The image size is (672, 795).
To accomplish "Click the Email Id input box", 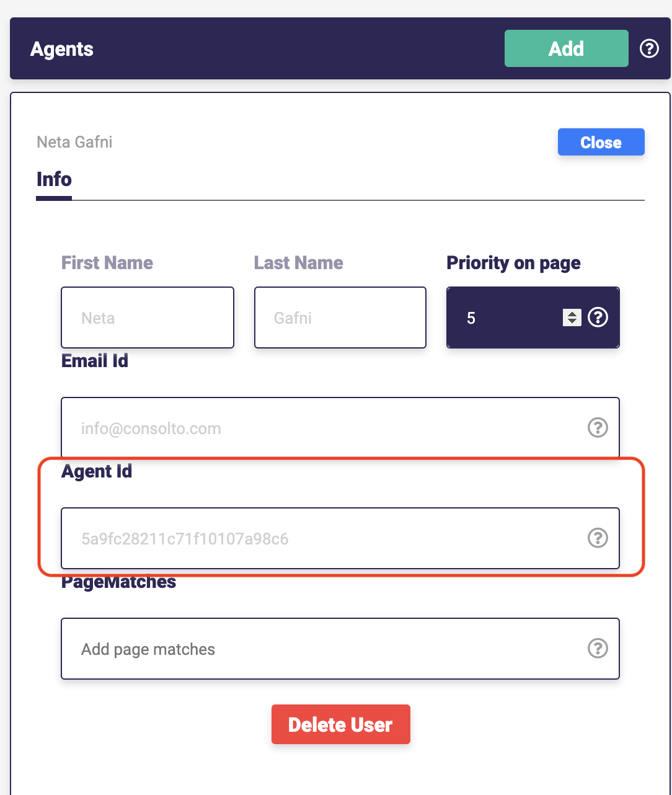I will (340, 427).
